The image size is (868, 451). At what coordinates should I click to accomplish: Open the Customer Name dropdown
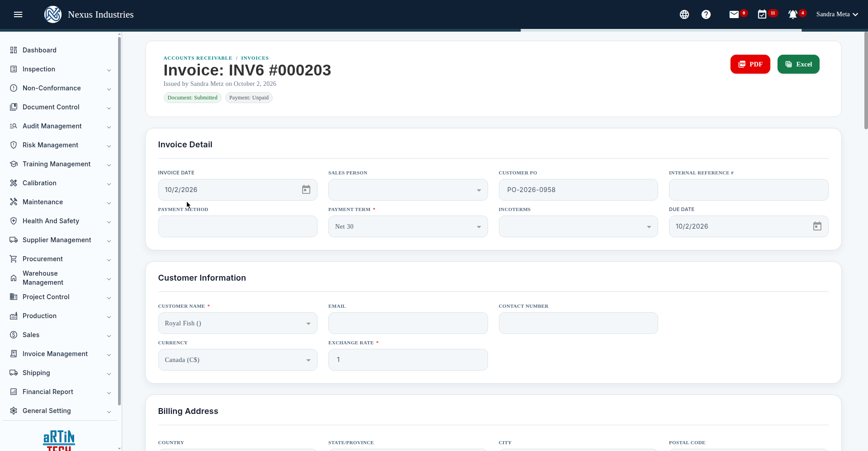pos(237,323)
